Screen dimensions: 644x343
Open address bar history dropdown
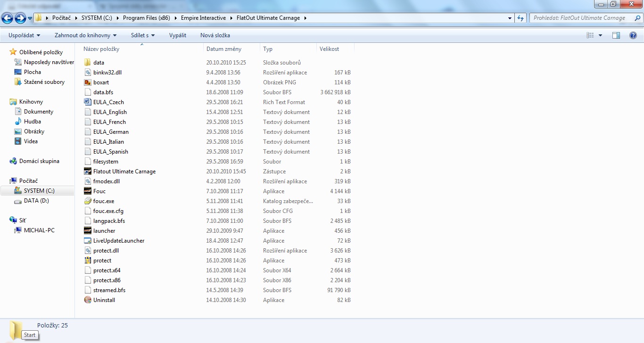click(x=510, y=18)
